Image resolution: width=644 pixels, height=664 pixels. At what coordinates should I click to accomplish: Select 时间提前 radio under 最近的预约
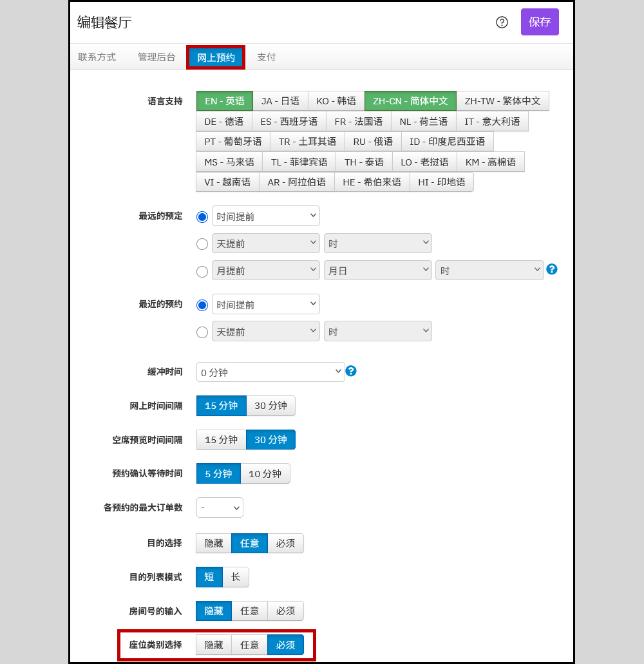pos(202,305)
